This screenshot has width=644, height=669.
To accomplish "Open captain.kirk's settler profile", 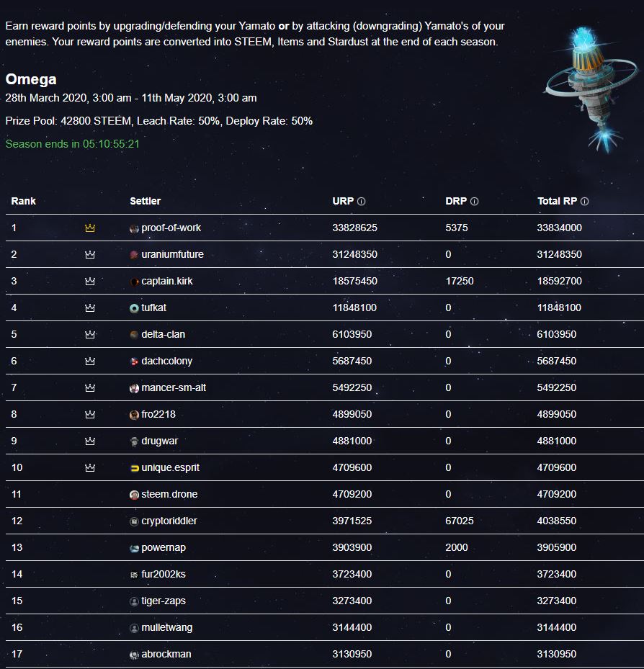I will click(x=167, y=282).
